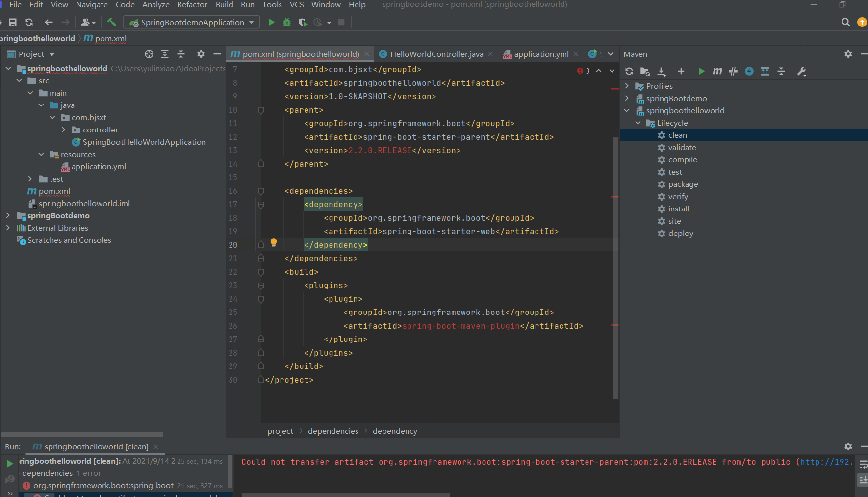
Task: Go to next highlighted error arrow
Action: (x=612, y=71)
